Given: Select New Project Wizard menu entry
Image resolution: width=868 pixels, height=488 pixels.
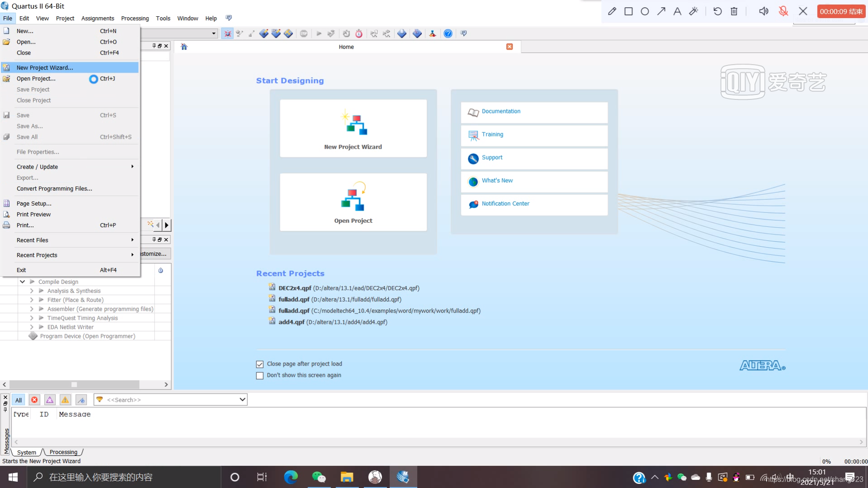Looking at the screenshot, I should (70, 67).
